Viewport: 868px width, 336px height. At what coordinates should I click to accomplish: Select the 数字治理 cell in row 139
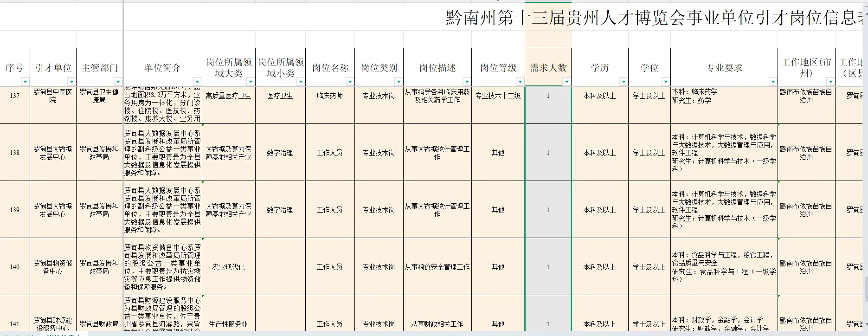(x=280, y=209)
